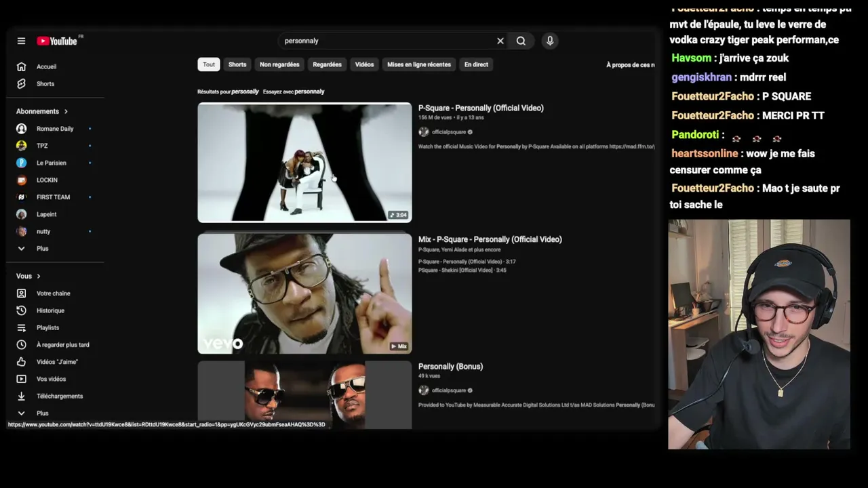
Task: Click username gengiskhran in the chat
Action: coord(701,77)
